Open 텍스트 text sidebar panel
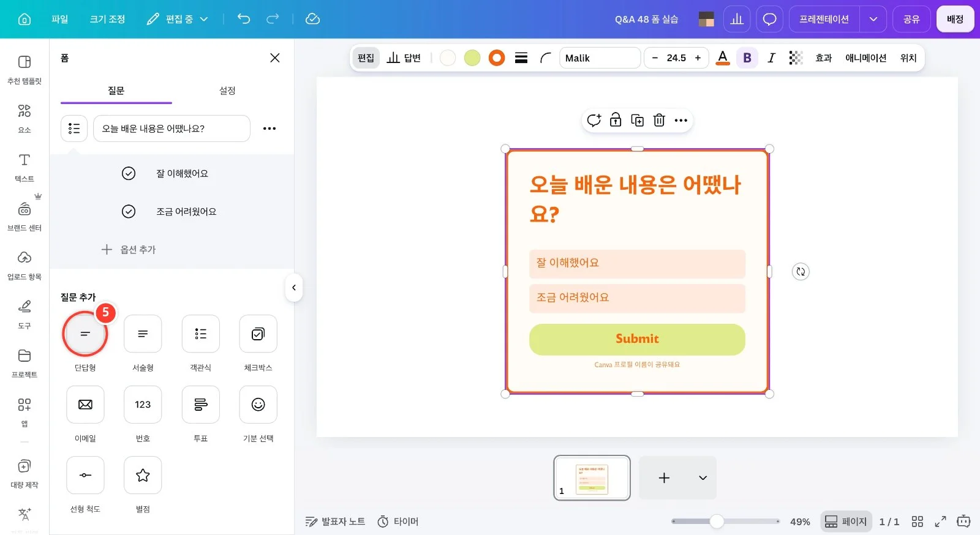980x535 pixels. 24,167
